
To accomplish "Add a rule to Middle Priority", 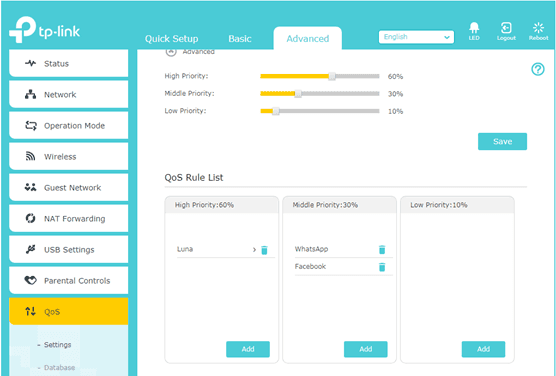I will coord(366,349).
